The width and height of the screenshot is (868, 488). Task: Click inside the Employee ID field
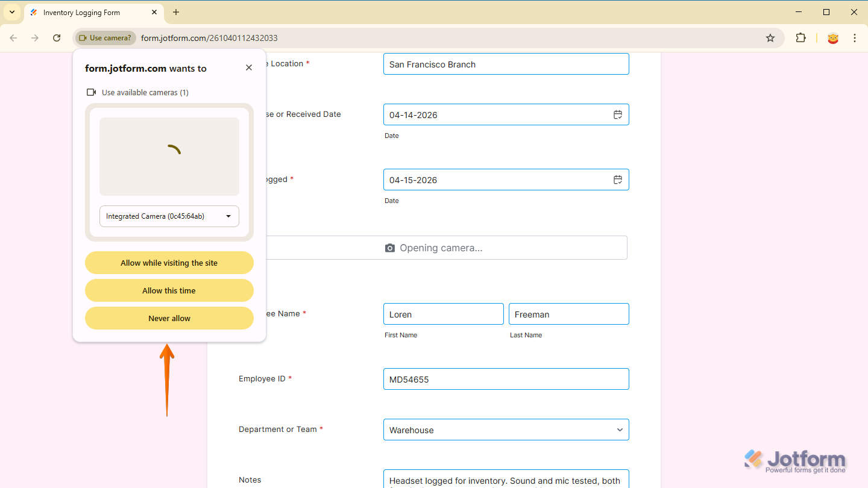(x=506, y=379)
